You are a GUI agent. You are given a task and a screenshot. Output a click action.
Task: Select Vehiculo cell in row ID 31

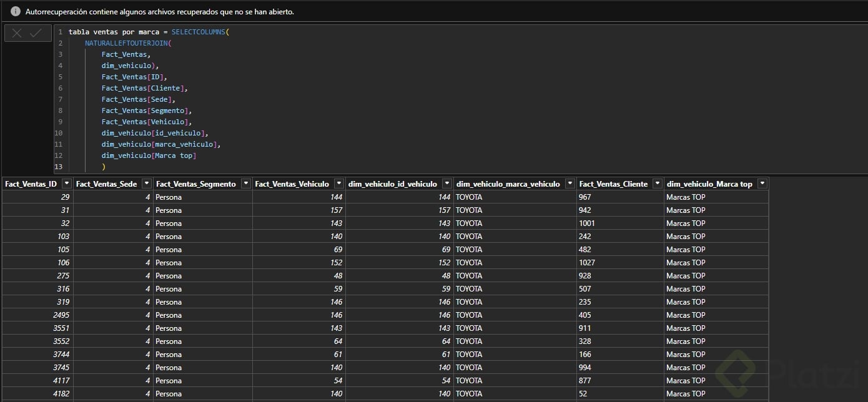pos(299,210)
